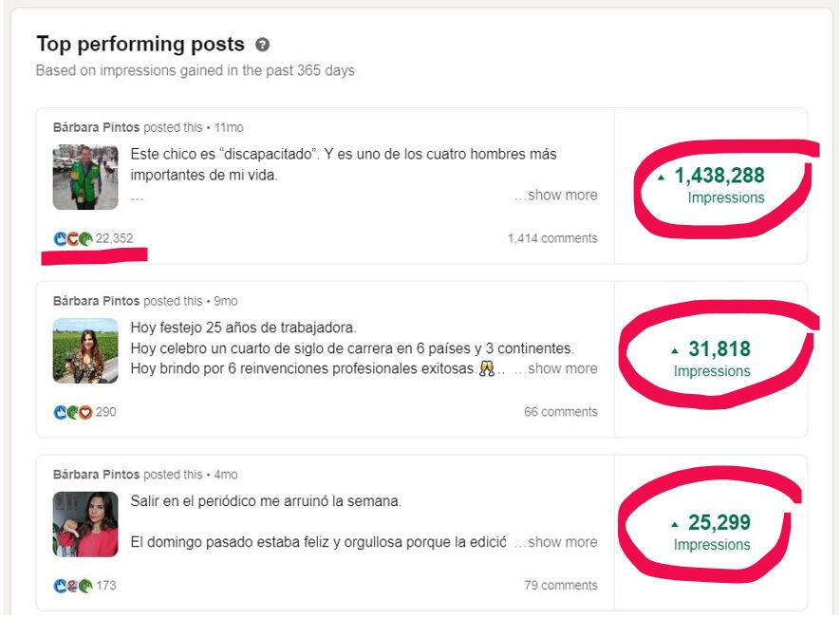840x618 pixels.
Task: Open the 66 comments link
Action: point(560,412)
